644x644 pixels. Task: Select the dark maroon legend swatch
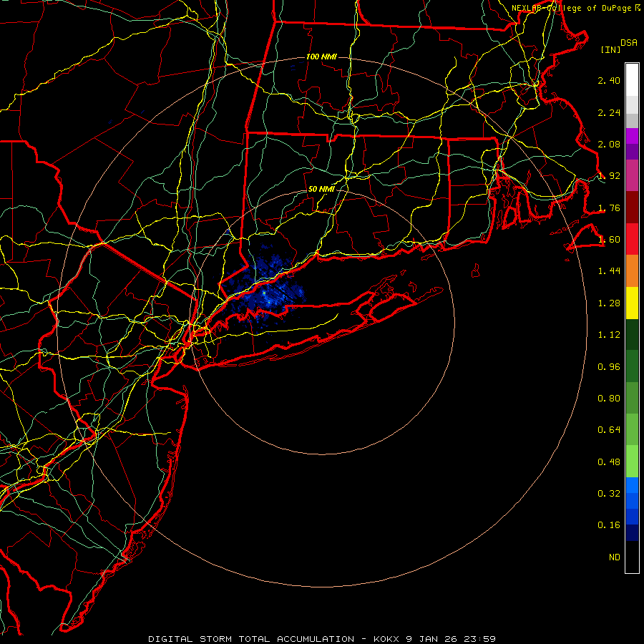pos(632,208)
